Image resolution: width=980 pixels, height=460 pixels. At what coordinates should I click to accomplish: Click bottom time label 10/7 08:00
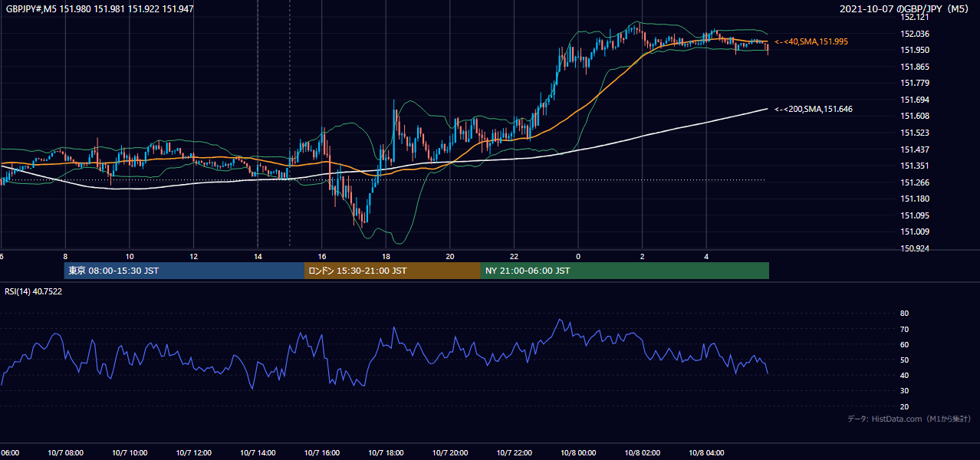65,453
